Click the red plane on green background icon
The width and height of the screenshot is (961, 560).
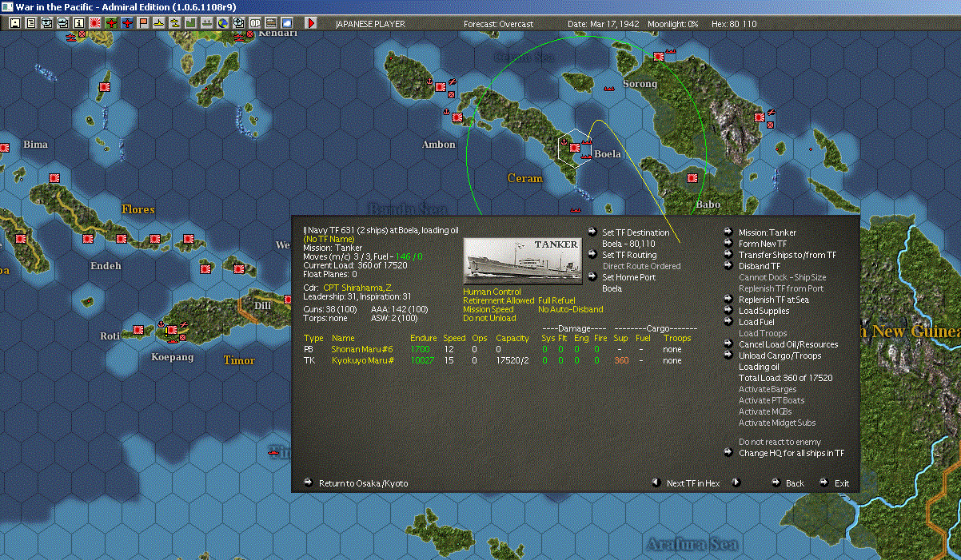(x=111, y=23)
